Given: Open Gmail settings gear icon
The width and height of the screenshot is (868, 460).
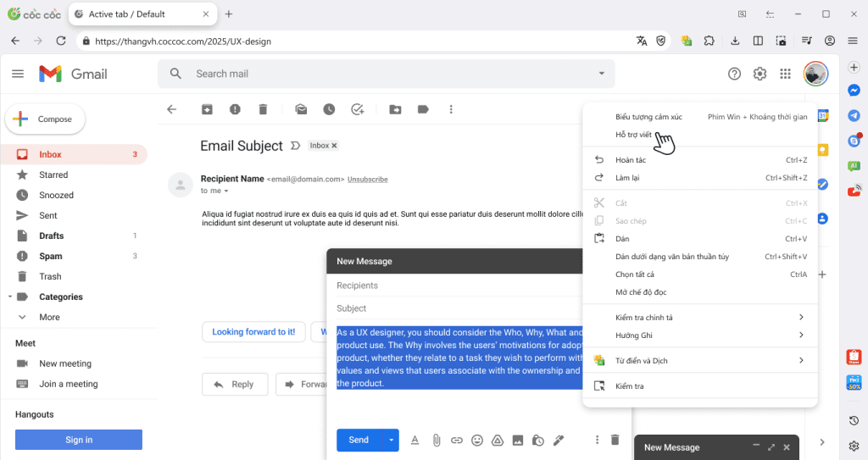Looking at the screenshot, I should tap(760, 74).
